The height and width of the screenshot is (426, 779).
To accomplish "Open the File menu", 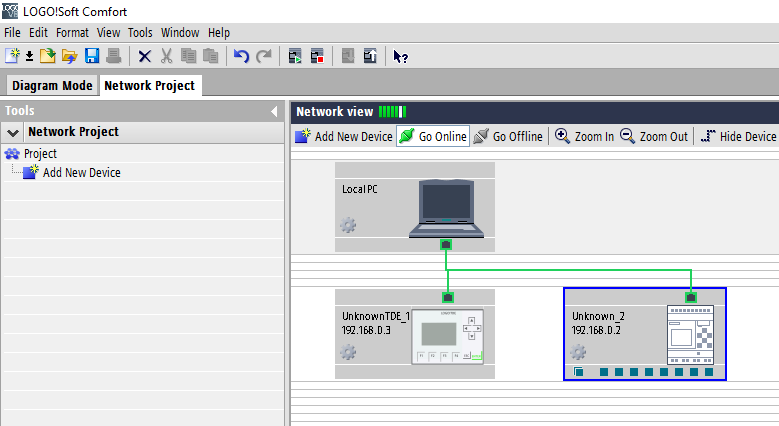I will click(12, 33).
